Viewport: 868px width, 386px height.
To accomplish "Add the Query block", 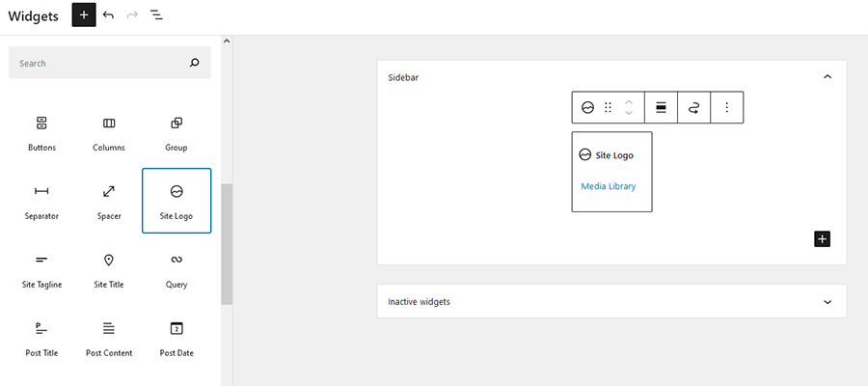I will 176,270.
